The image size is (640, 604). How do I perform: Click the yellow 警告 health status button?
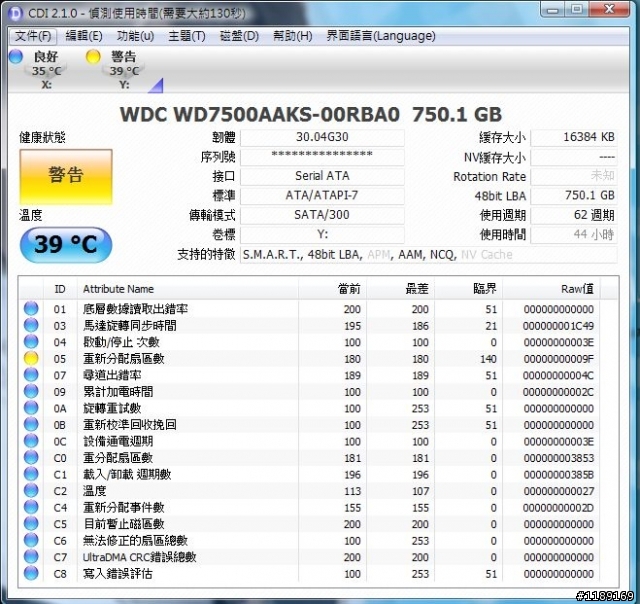pos(66,176)
